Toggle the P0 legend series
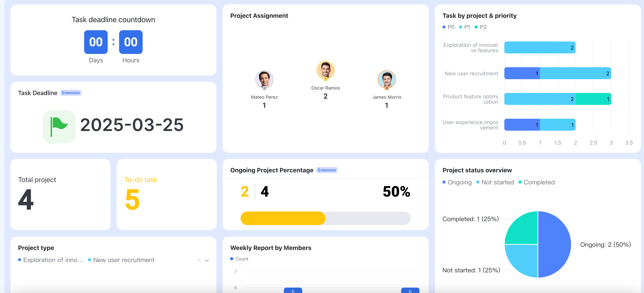Viewport: 644px width, 293px height. point(449,27)
